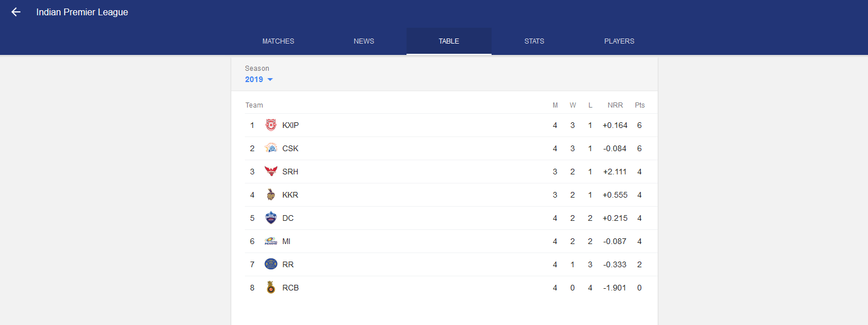Select the KXIP team name
This screenshot has width=868, height=325.
[x=290, y=125]
